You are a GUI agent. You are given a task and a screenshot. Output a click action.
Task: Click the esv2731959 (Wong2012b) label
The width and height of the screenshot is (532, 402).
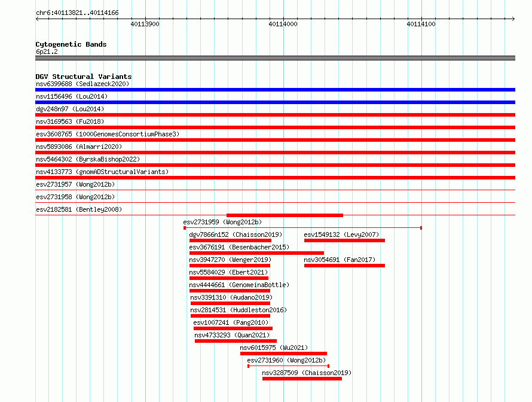coord(222,222)
